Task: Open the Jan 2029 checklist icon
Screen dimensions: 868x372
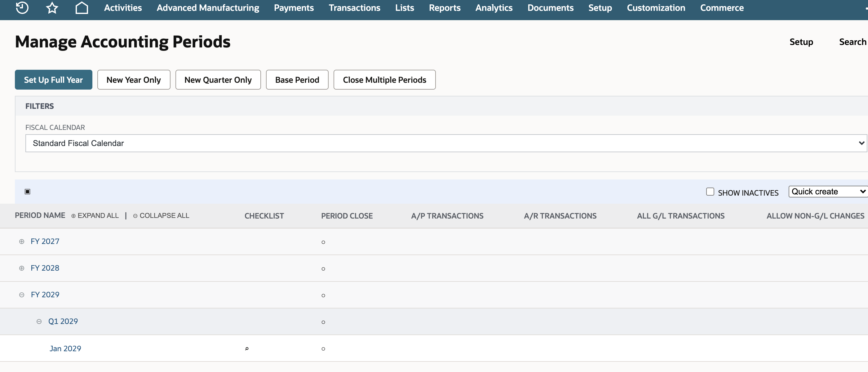Action: click(247, 348)
